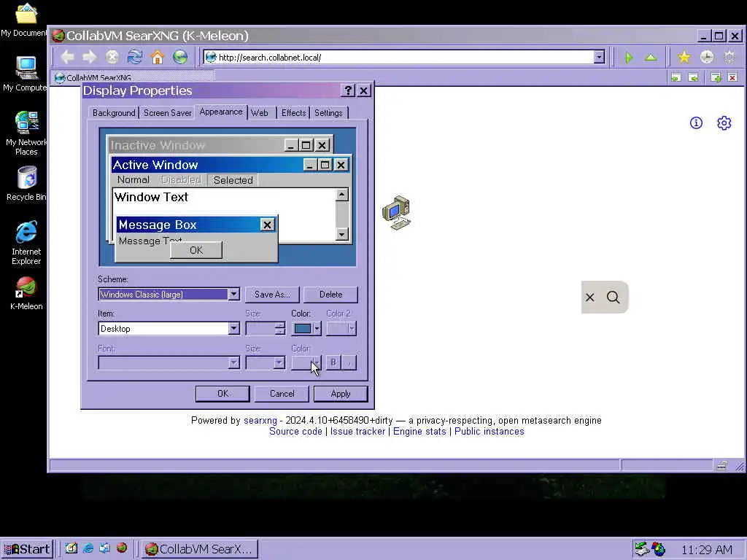Select the CollabVM SearXNG browser tab
747x560 pixels.
[133, 77]
